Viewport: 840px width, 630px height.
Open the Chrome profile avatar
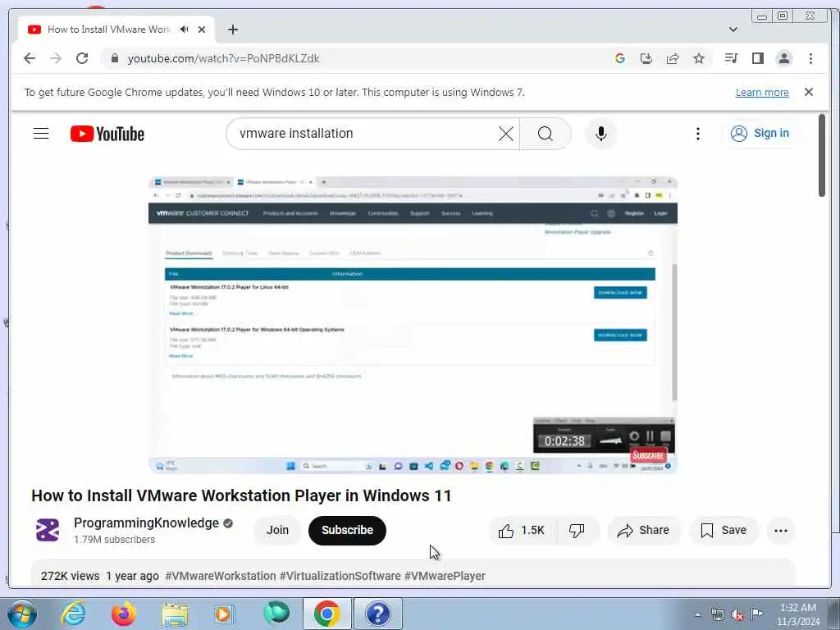pyautogui.click(x=783, y=58)
